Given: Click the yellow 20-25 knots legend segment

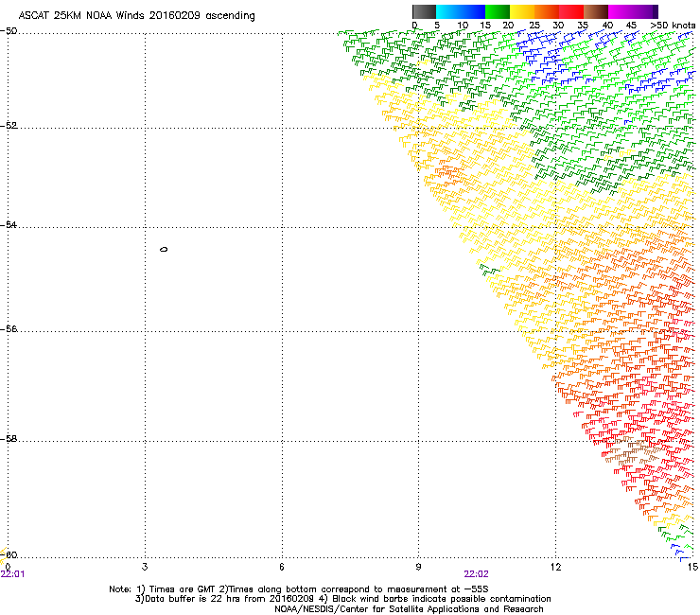Looking at the screenshot, I should (522, 11).
